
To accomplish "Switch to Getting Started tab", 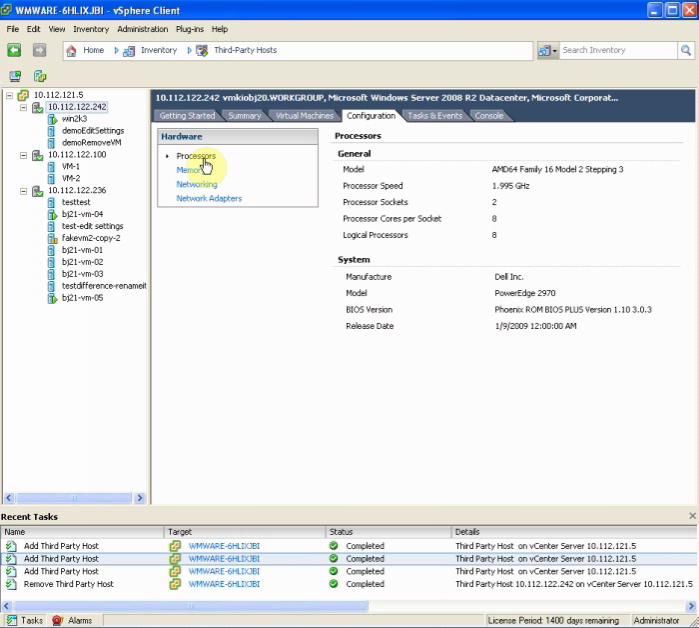I will (x=187, y=116).
